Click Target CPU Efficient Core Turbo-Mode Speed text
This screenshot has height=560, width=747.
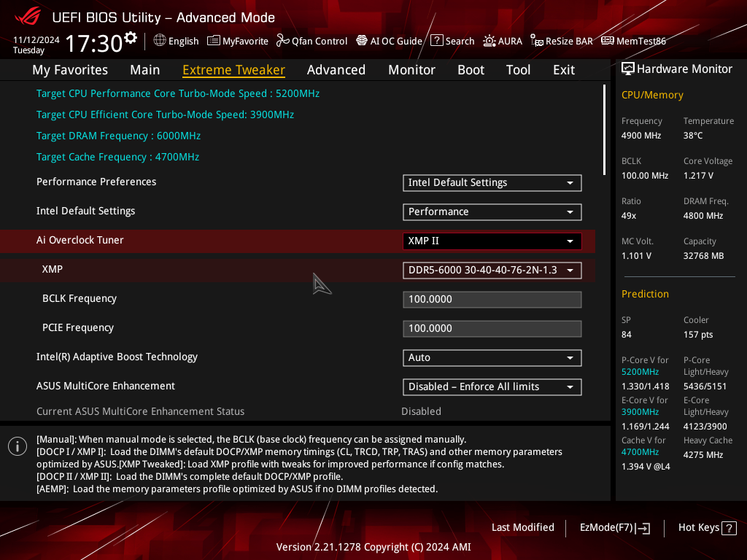[x=166, y=114]
